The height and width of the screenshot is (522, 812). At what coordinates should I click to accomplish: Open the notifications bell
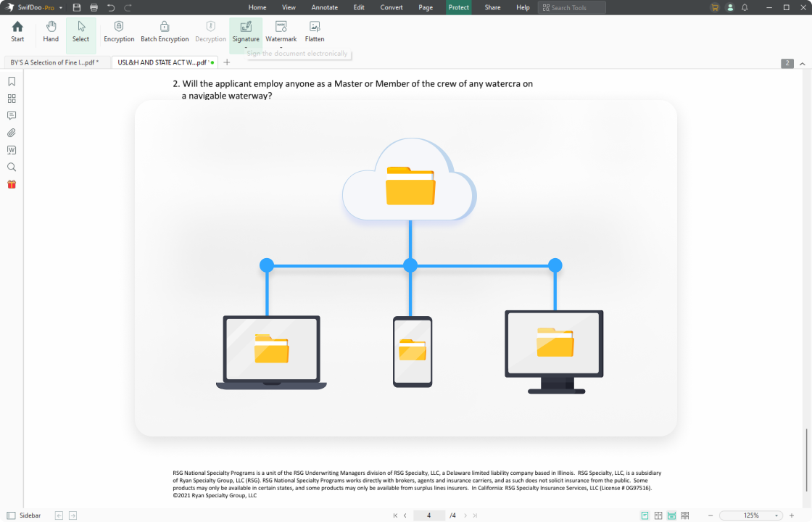745,7
